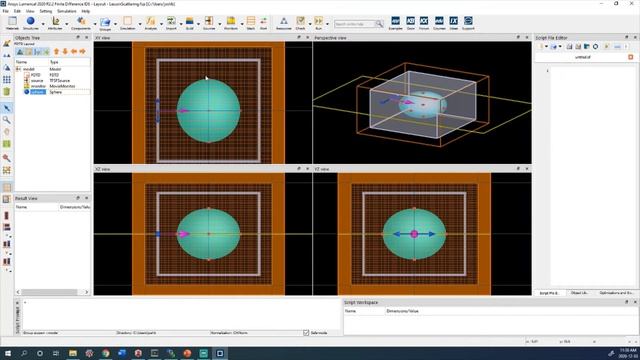The image size is (640, 360).
Task: Open online Examples link icon
Action: [396, 21]
